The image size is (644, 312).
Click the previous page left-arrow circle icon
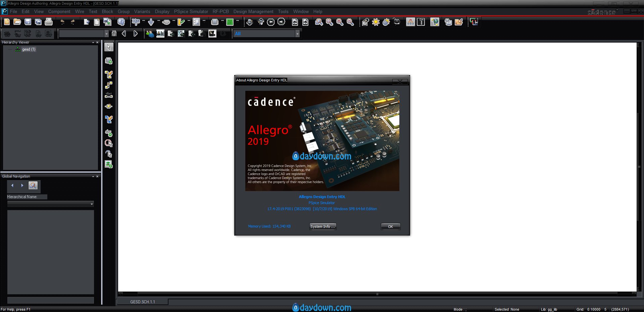[271, 22]
